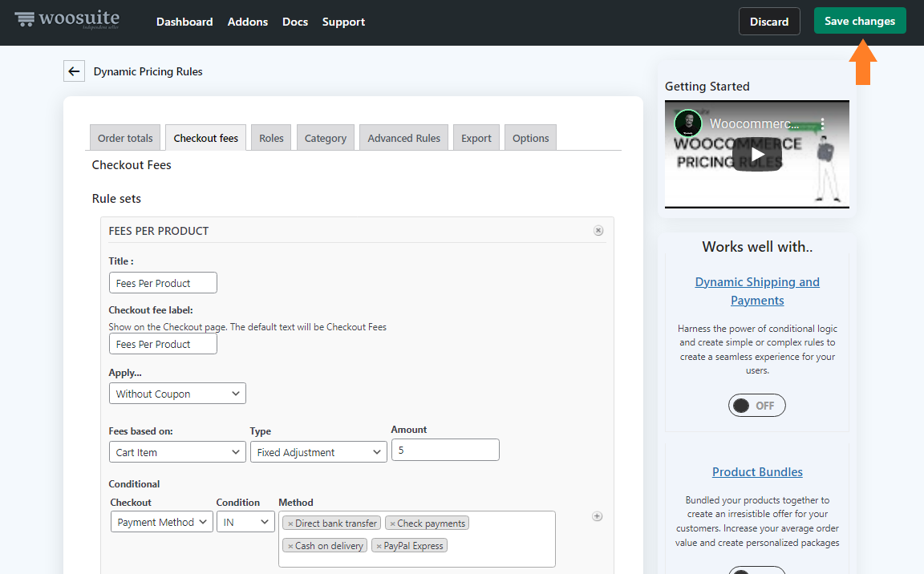Click the Dynamic Pricing Rules heading

pos(148,71)
